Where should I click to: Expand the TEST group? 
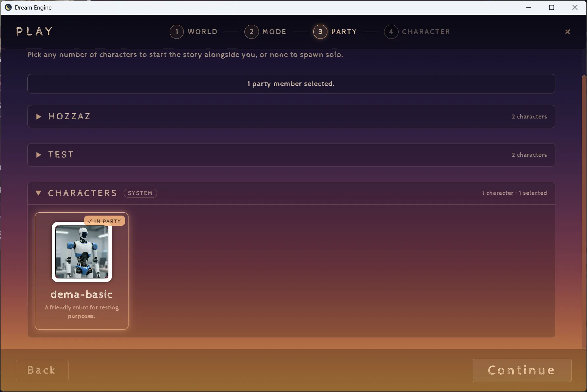tap(291, 155)
